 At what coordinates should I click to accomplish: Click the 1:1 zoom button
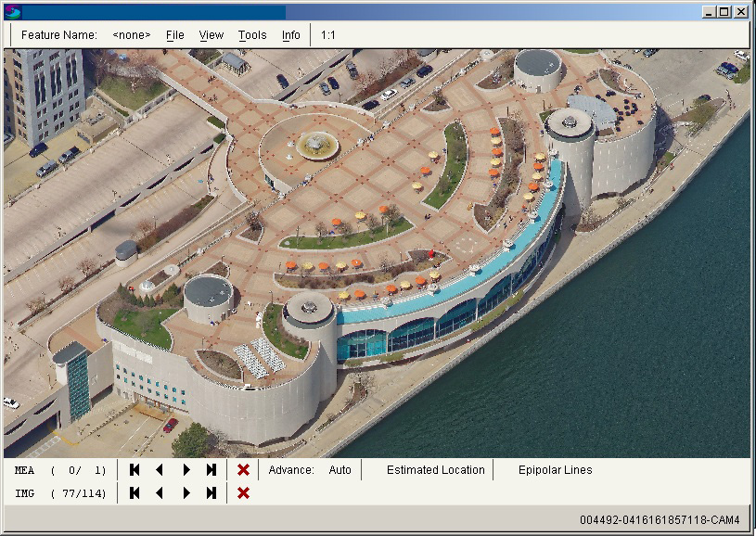(328, 35)
